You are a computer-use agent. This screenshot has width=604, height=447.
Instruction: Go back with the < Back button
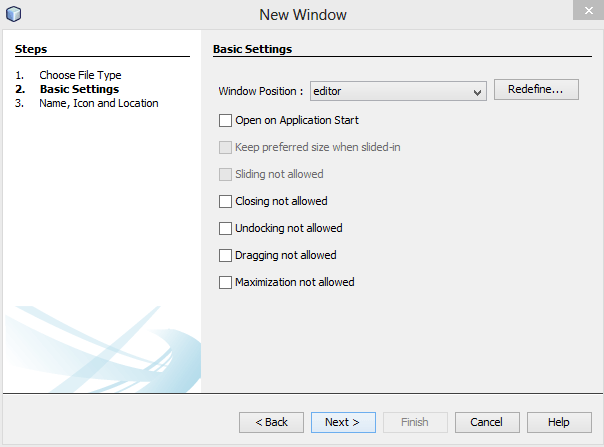click(271, 422)
